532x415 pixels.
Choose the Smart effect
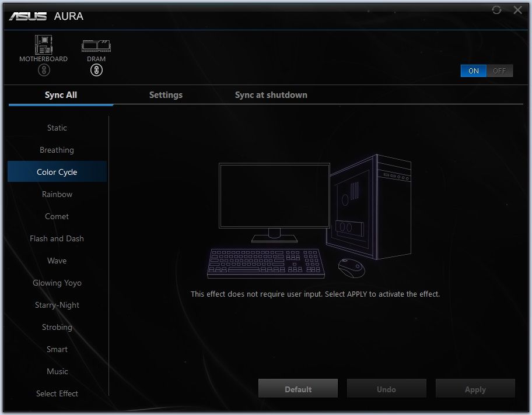click(57, 349)
